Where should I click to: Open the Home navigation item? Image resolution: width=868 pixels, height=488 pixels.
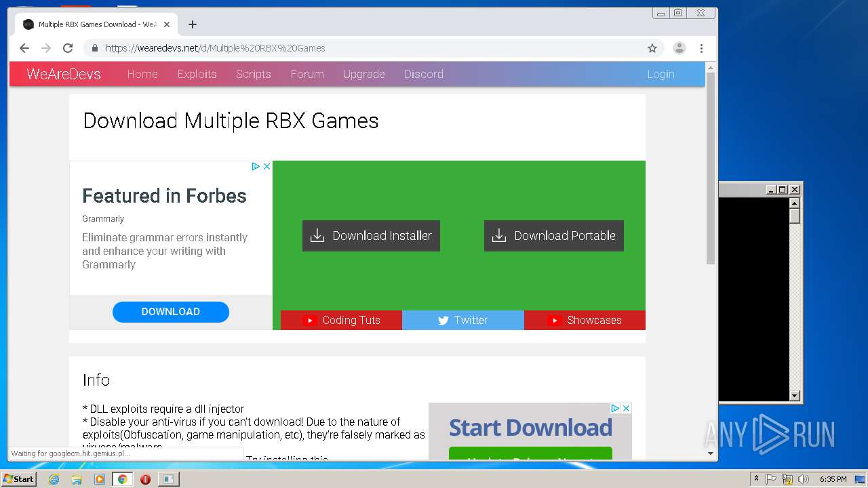[x=142, y=74]
